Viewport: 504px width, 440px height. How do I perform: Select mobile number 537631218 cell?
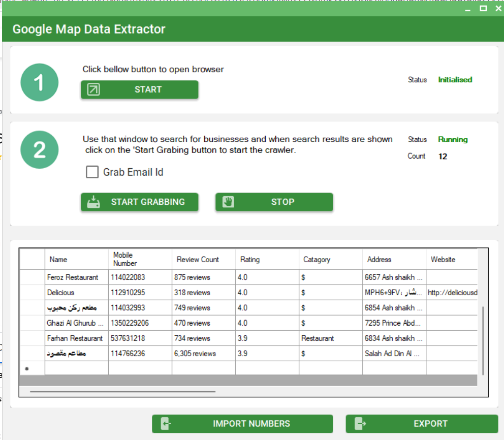click(x=140, y=338)
